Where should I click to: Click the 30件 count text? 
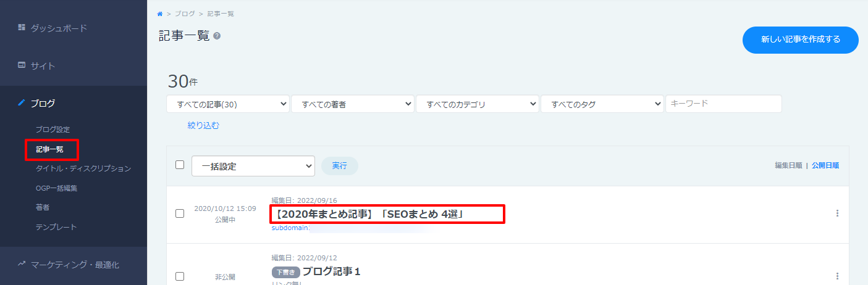click(x=183, y=81)
